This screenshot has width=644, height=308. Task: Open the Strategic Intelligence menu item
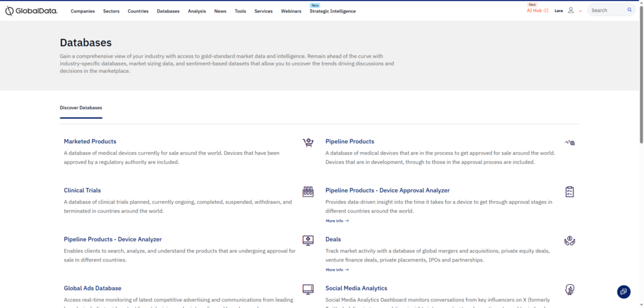coord(332,11)
